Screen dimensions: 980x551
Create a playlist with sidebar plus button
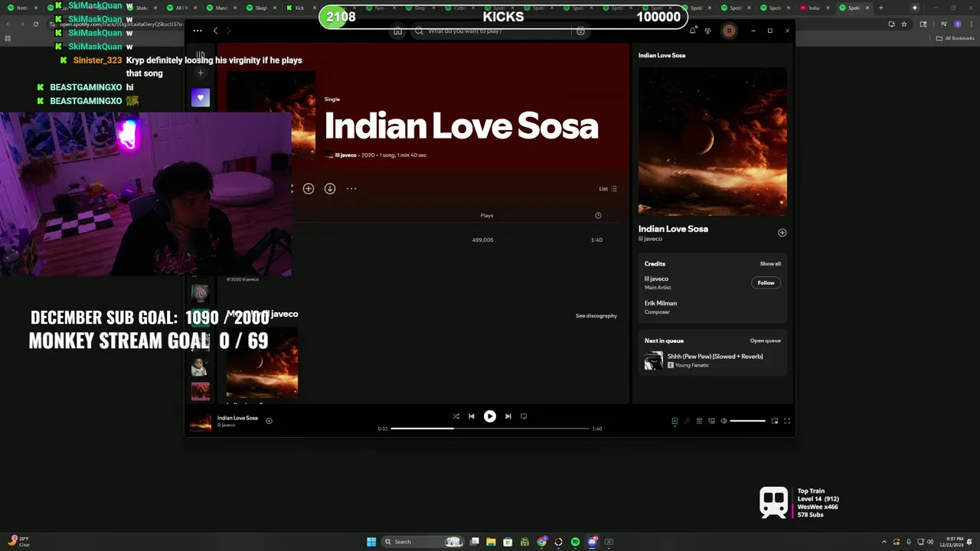click(x=201, y=73)
